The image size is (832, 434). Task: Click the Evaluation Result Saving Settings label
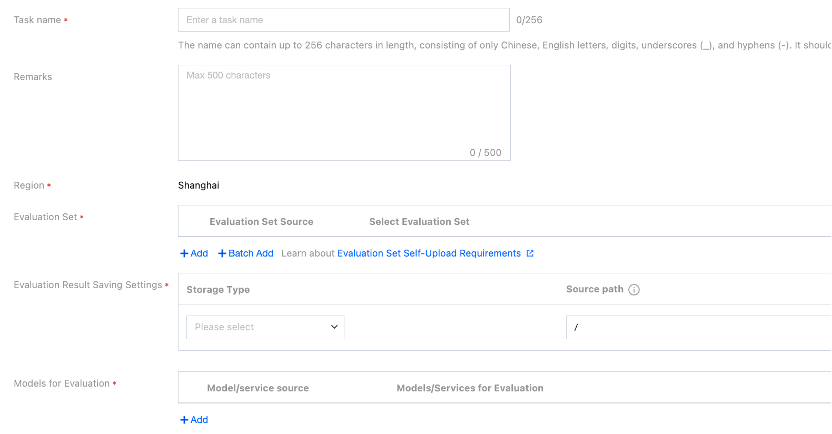(88, 285)
